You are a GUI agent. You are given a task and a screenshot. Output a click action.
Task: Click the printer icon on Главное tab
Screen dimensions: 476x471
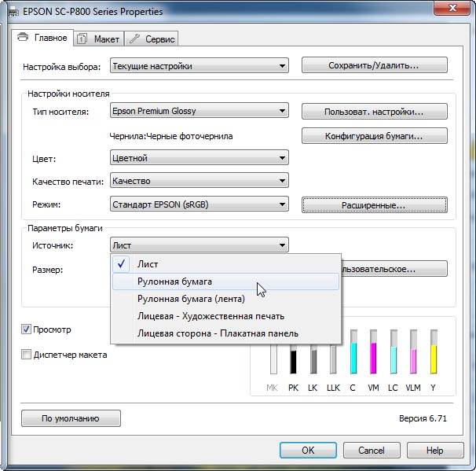tap(23, 38)
